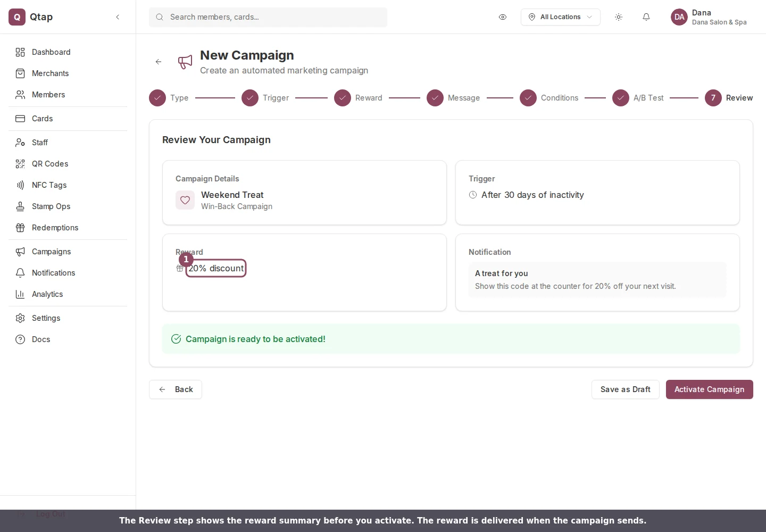Jump to the Conditions step
This screenshot has width=766, height=532.
pyautogui.click(x=549, y=98)
